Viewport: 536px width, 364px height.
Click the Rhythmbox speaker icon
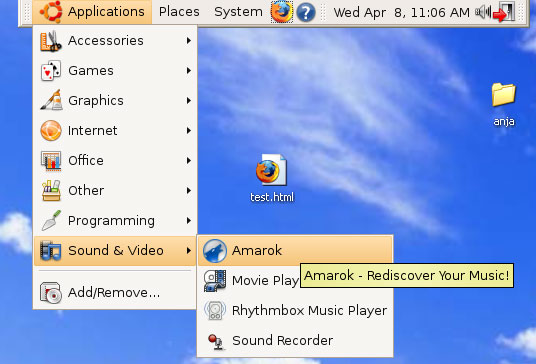point(215,310)
